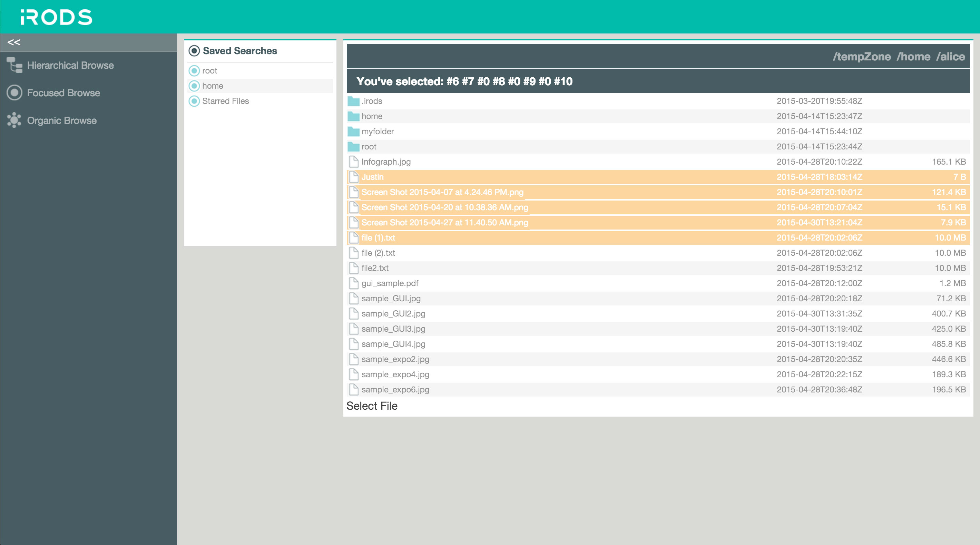Select 'sample_expo6.jpg' file name
The width and height of the screenshot is (980, 545).
tap(395, 390)
